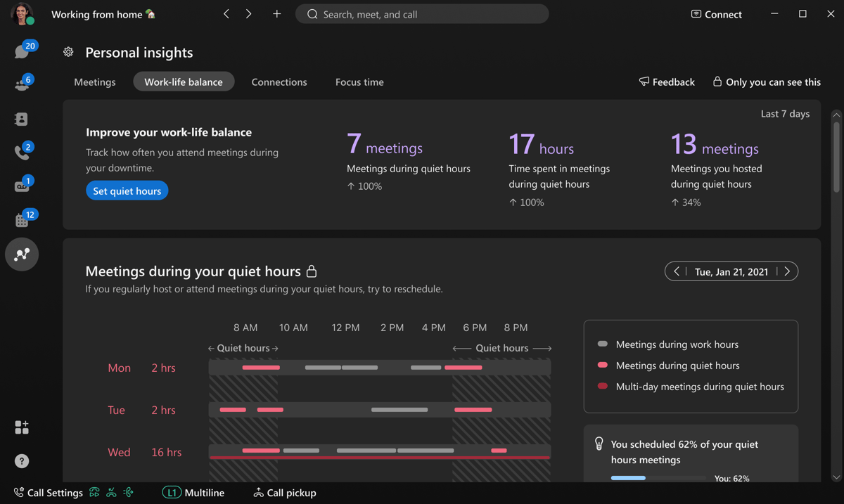Open Voicemail icon with 1 badge
844x504 pixels.
point(21,186)
